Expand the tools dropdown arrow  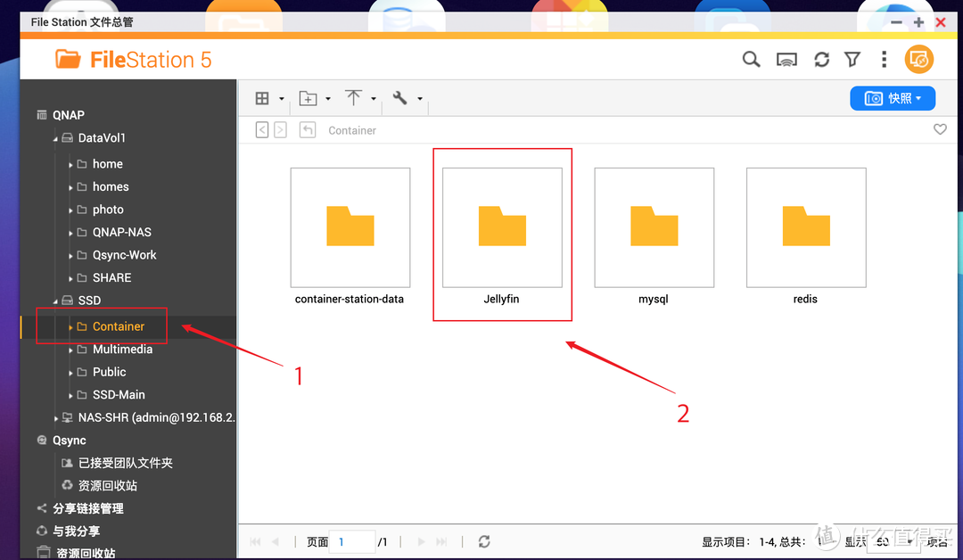[x=420, y=98]
